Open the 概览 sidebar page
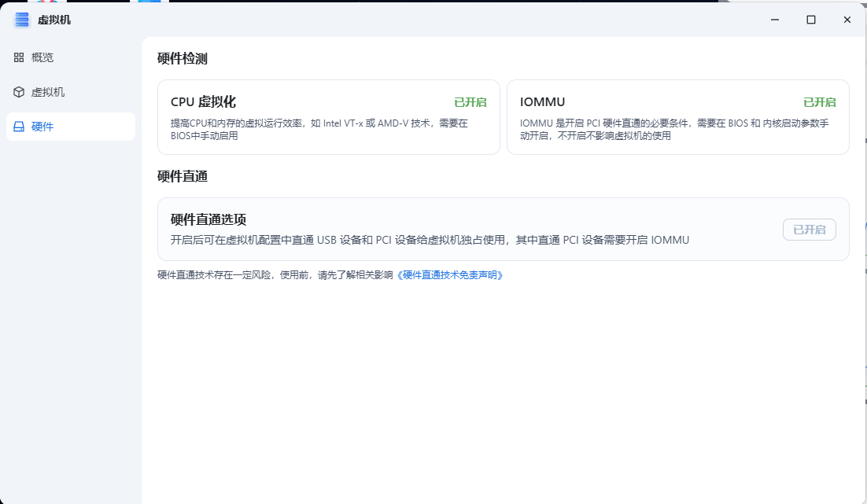Screen dimensions: 867x504 click(42, 57)
